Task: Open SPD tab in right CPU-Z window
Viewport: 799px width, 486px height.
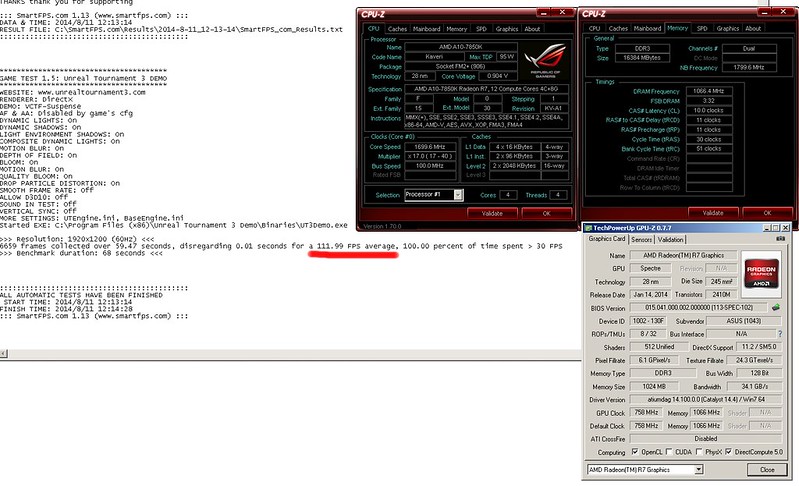Action: pyautogui.click(x=702, y=29)
